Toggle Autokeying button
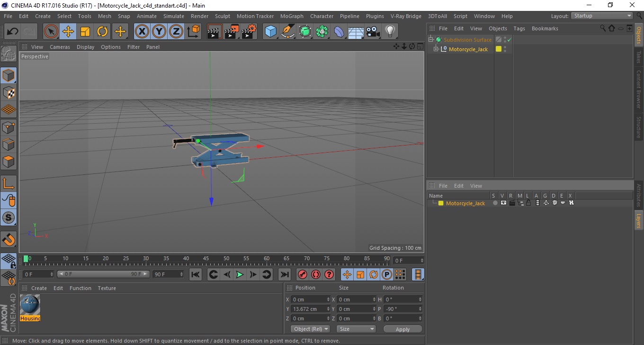The width and height of the screenshot is (644, 345). tap(315, 274)
